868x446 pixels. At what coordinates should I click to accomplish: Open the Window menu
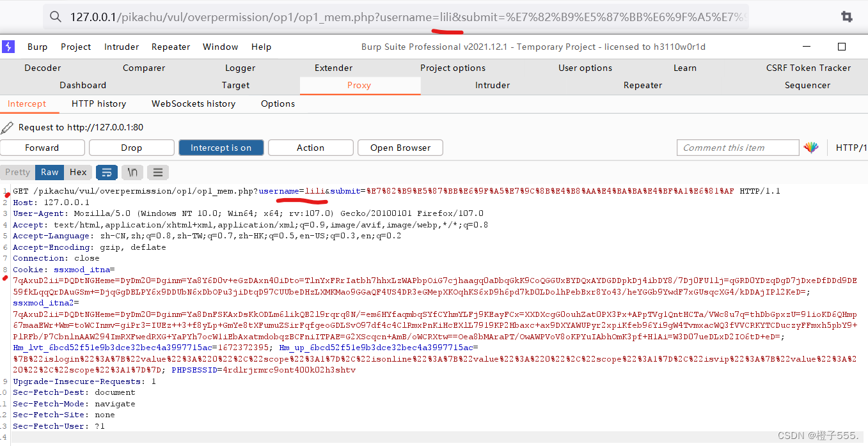(221, 47)
